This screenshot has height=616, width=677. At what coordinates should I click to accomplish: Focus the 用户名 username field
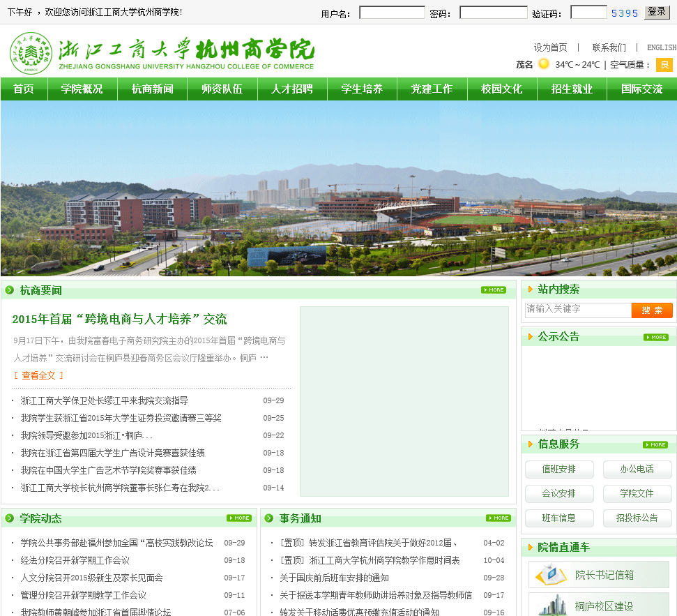click(x=392, y=13)
